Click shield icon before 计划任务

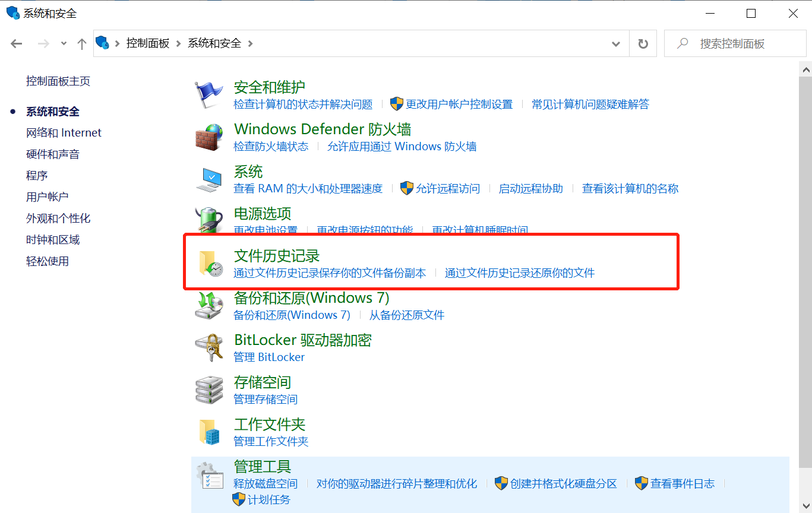[x=239, y=499]
